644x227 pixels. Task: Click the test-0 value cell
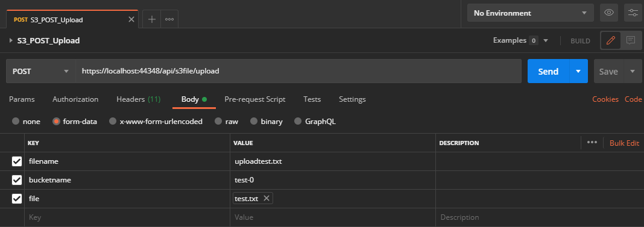click(333, 180)
